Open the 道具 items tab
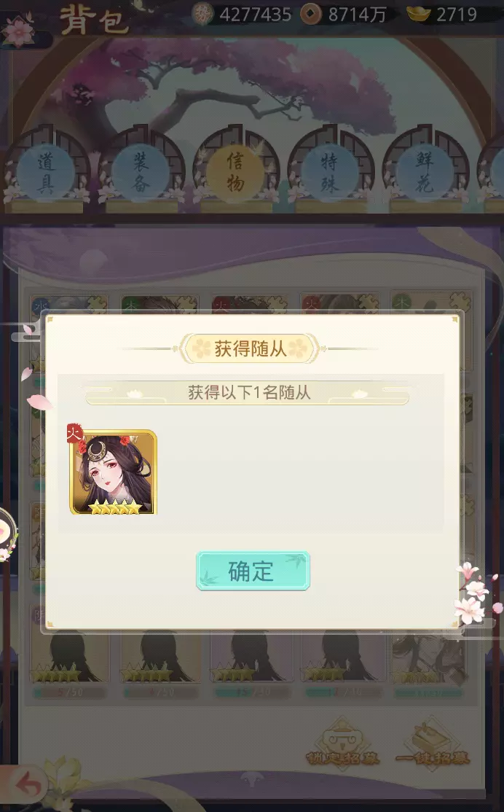 [x=46, y=173]
